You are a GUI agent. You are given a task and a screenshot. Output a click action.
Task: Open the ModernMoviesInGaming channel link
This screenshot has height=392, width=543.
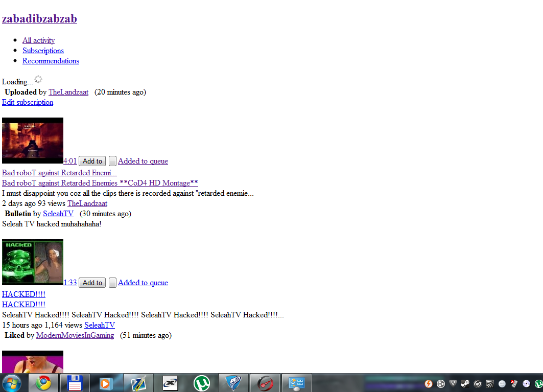tap(75, 335)
